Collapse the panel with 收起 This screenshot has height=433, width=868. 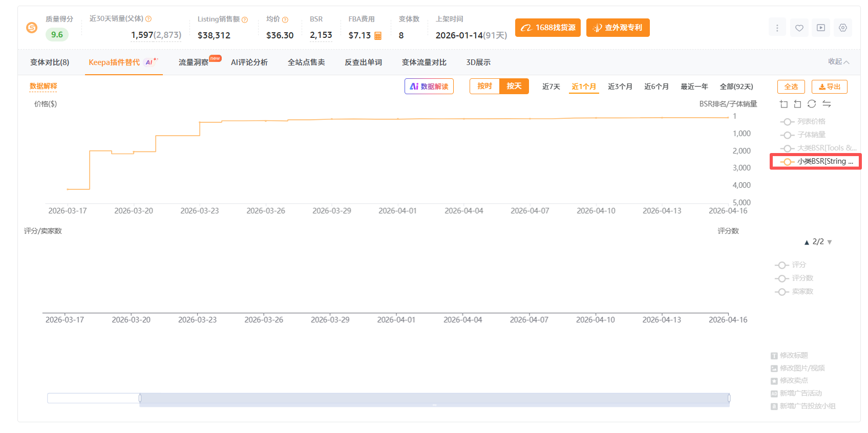pyautogui.click(x=838, y=61)
